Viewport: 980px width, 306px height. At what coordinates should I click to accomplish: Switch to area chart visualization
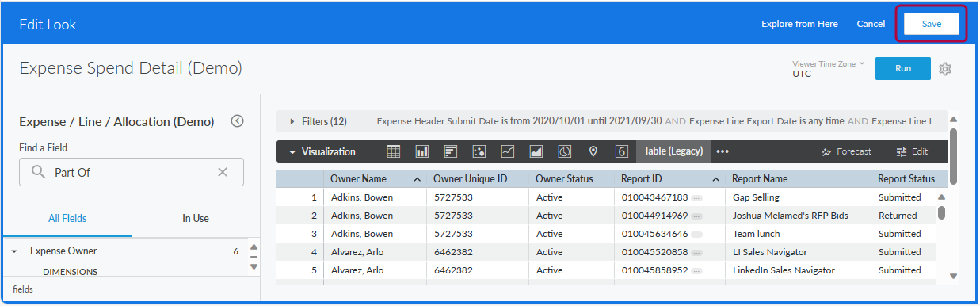point(536,151)
